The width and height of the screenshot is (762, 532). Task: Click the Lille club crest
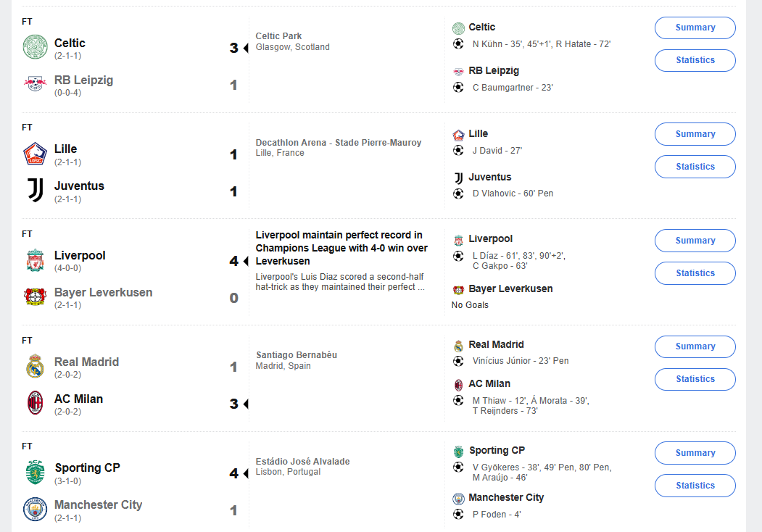coord(35,153)
